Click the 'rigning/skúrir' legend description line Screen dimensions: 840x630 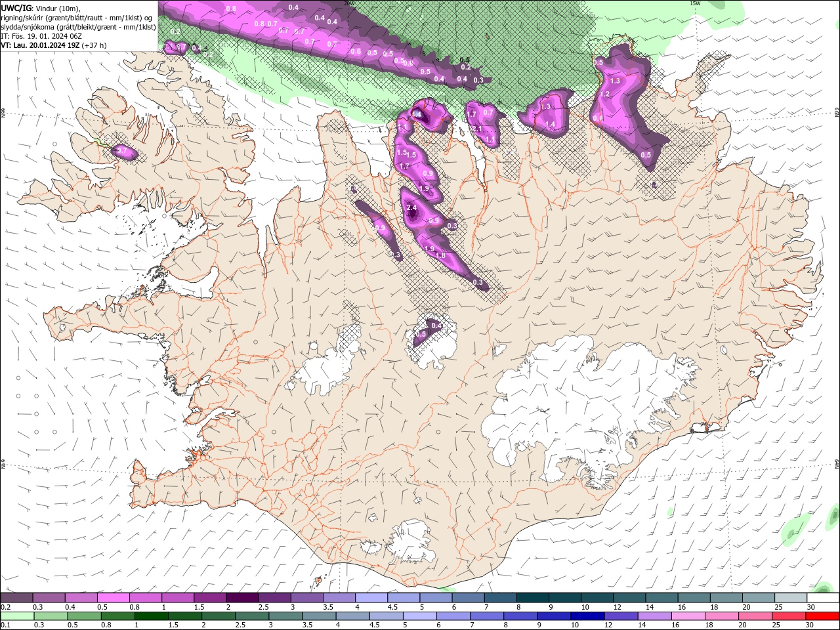click(77, 18)
